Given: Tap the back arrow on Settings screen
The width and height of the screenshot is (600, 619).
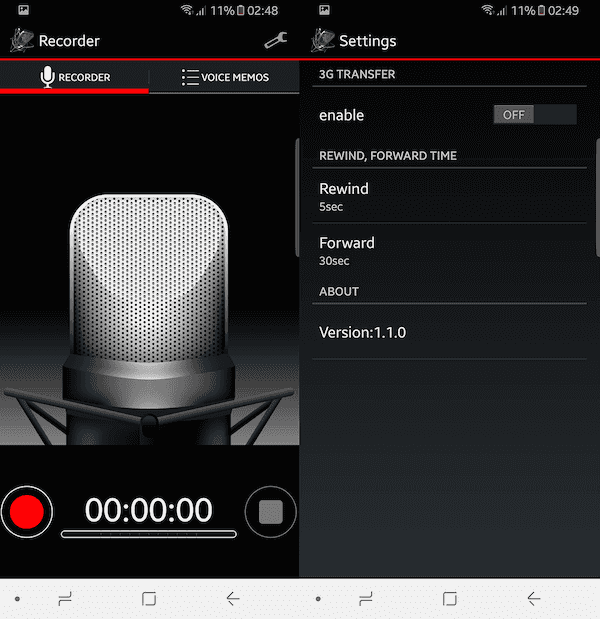Looking at the screenshot, I should tap(534, 599).
